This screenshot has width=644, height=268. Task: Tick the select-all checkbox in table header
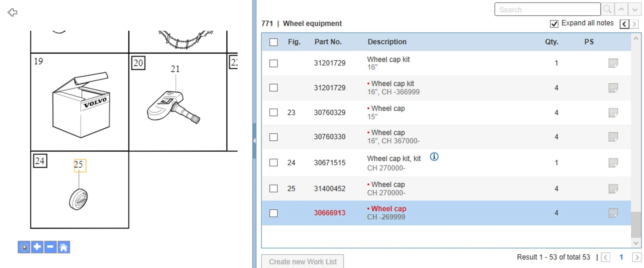pos(274,42)
